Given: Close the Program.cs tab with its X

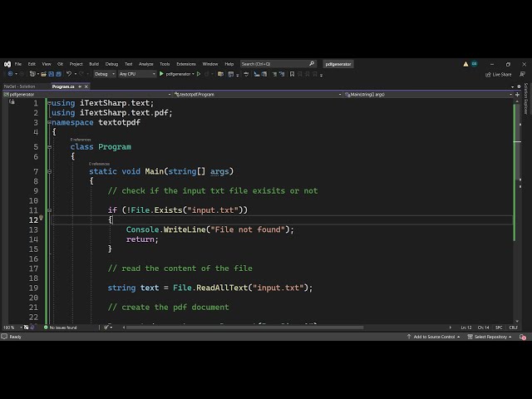Looking at the screenshot, I should point(87,86).
